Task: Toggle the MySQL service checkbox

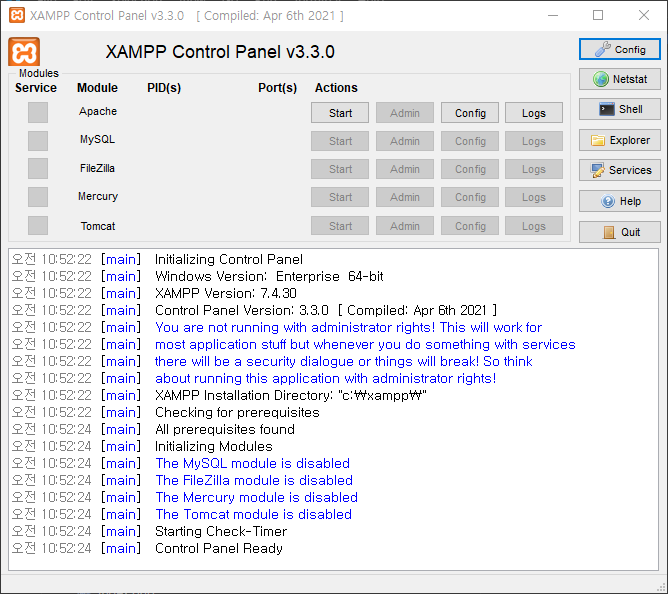Action: click(x=38, y=141)
